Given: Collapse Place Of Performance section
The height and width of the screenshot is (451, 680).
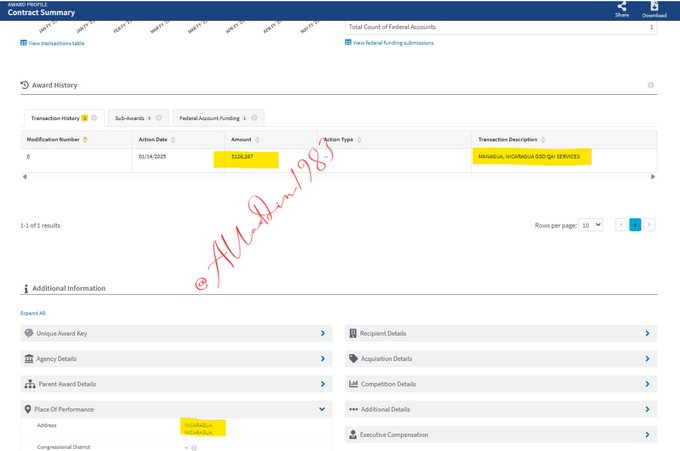Looking at the screenshot, I should pyautogui.click(x=322, y=409).
